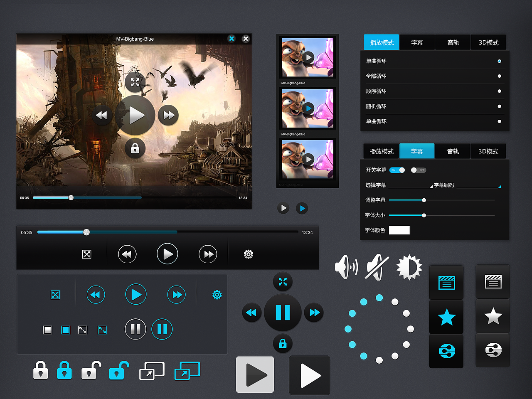Click the large play button on the light gray square
Image resolution: width=532 pixels, height=399 pixels.
point(255,375)
